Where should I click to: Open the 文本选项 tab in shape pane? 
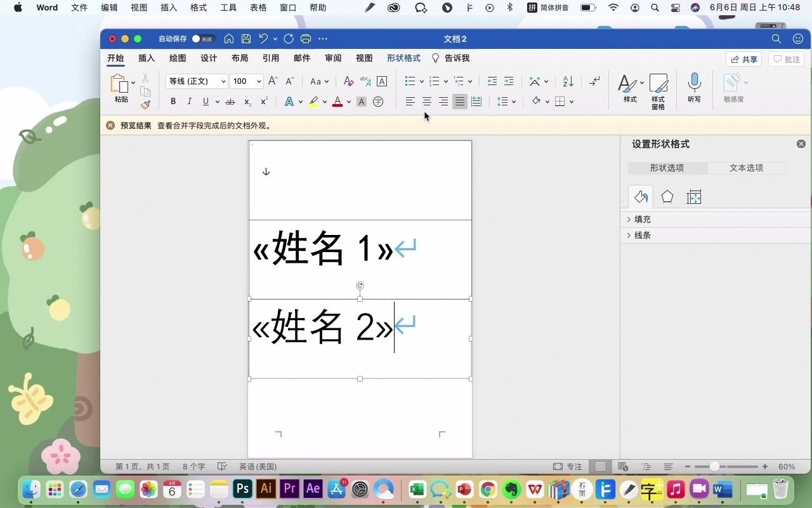tap(747, 168)
